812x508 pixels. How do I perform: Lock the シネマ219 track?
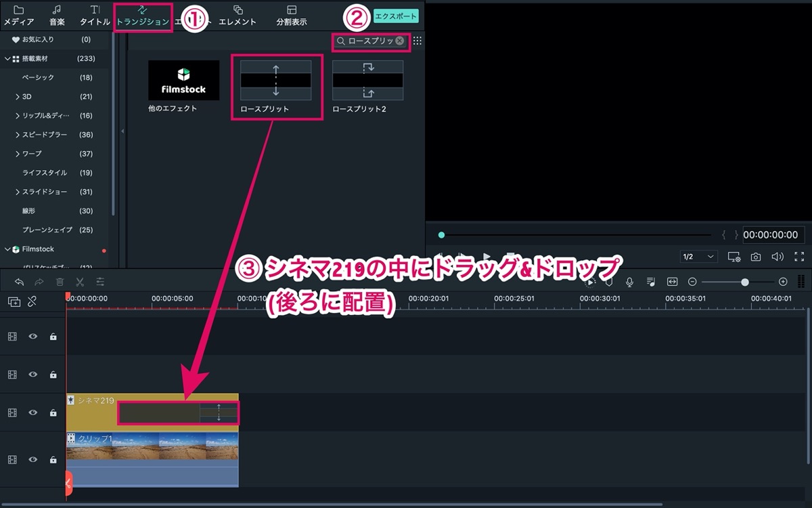53,412
